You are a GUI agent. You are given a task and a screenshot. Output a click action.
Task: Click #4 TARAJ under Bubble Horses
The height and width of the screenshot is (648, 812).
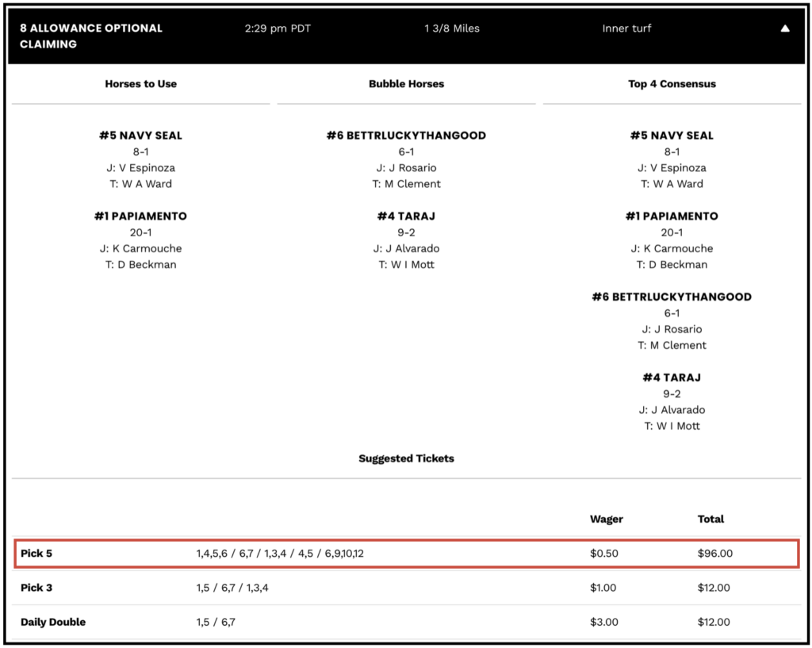(x=407, y=217)
